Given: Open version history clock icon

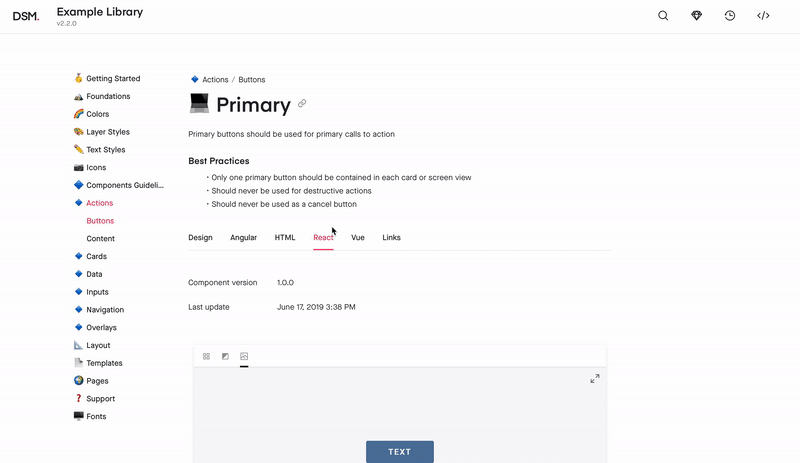Looking at the screenshot, I should (730, 16).
